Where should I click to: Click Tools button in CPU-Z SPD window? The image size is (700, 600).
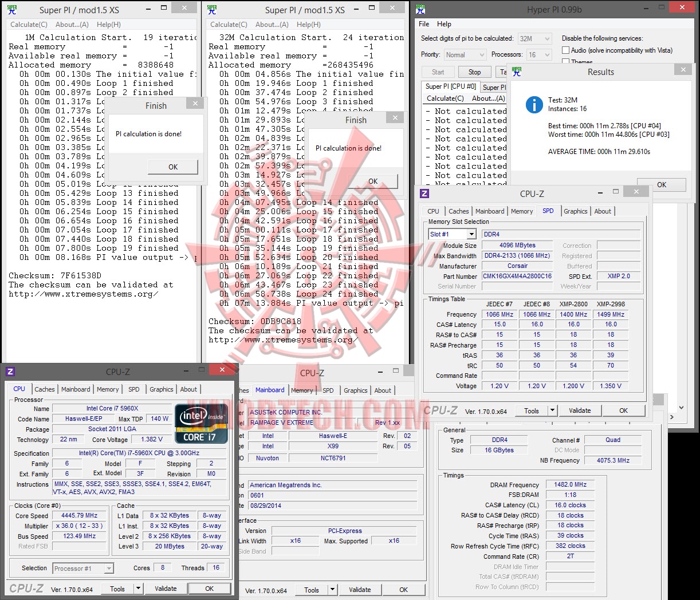tap(532, 410)
